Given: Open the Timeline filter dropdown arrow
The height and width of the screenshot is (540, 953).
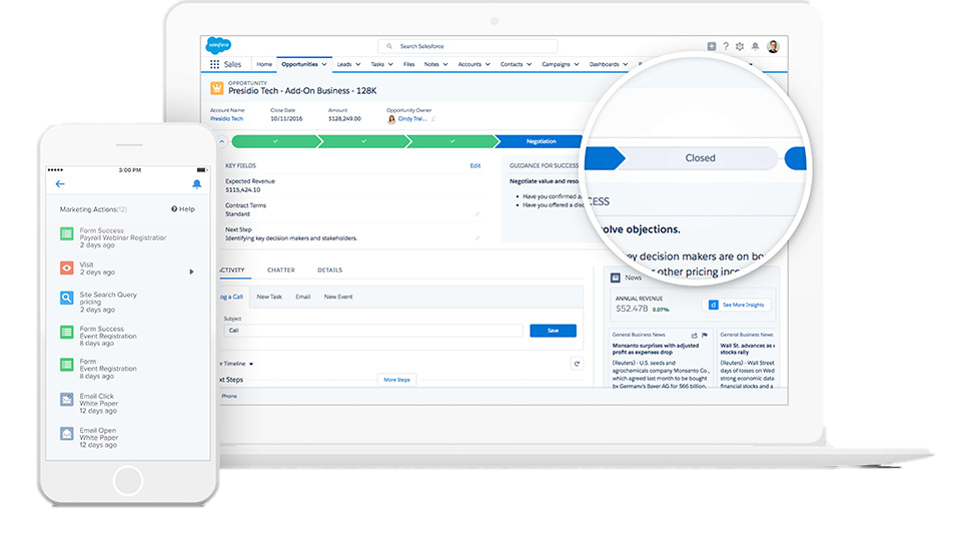Looking at the screenshot, I should click(251, 364).
